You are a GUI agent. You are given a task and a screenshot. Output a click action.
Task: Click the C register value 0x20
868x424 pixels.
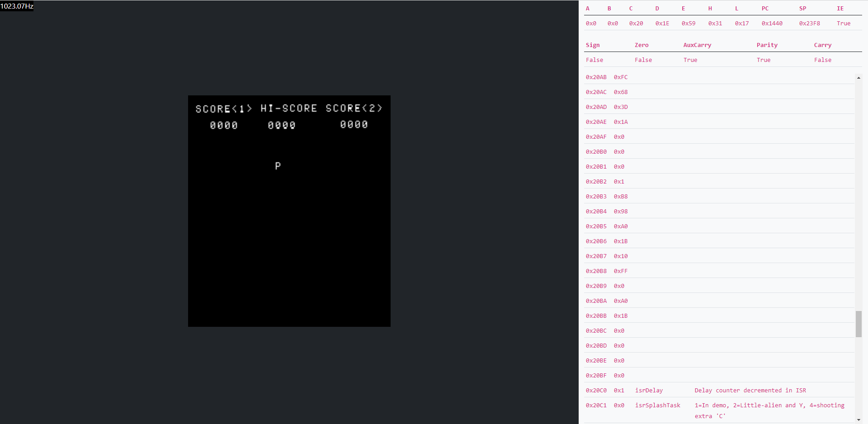point(636,24)
